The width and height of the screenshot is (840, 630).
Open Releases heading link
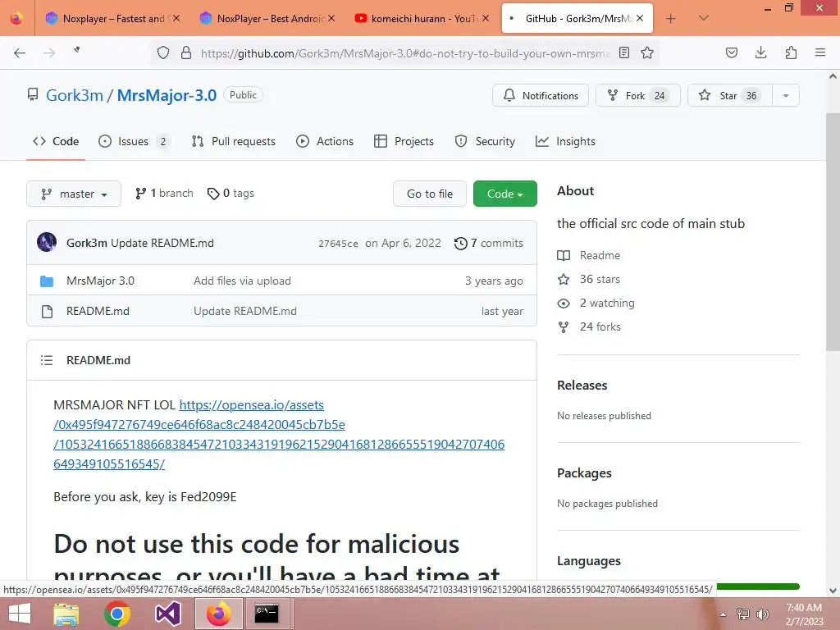click(x=582, y=386)
